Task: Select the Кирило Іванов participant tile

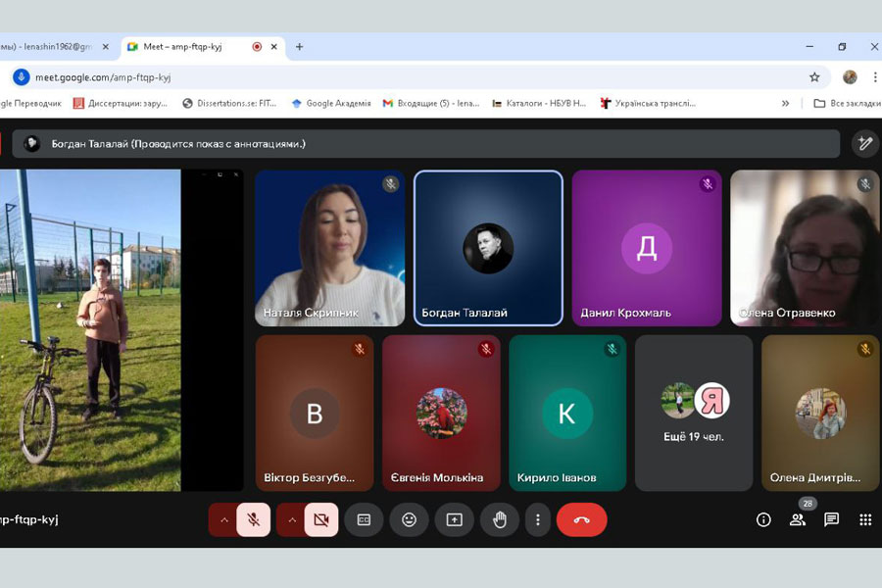Action: pos(567,413)
